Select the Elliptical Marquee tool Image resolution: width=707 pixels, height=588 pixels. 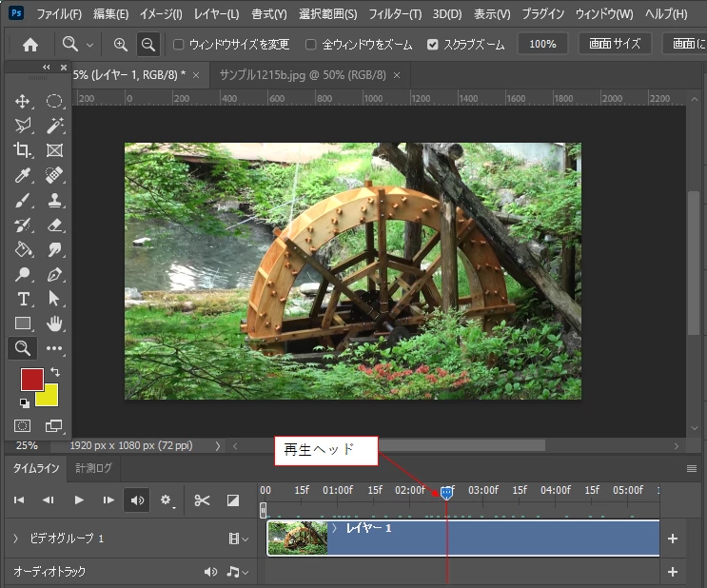click(x=54, y=101)
